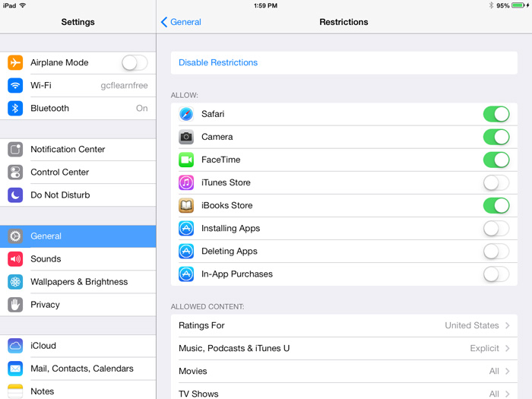Open iCloud settings
Viewport: 532px width, 399px height.
point(78,346)
